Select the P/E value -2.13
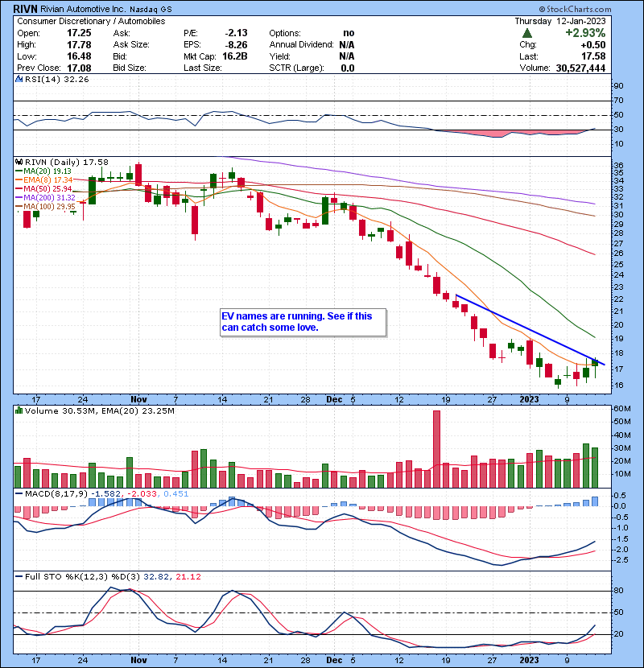This screenshot has width=644, height=668. coord(236,33)
